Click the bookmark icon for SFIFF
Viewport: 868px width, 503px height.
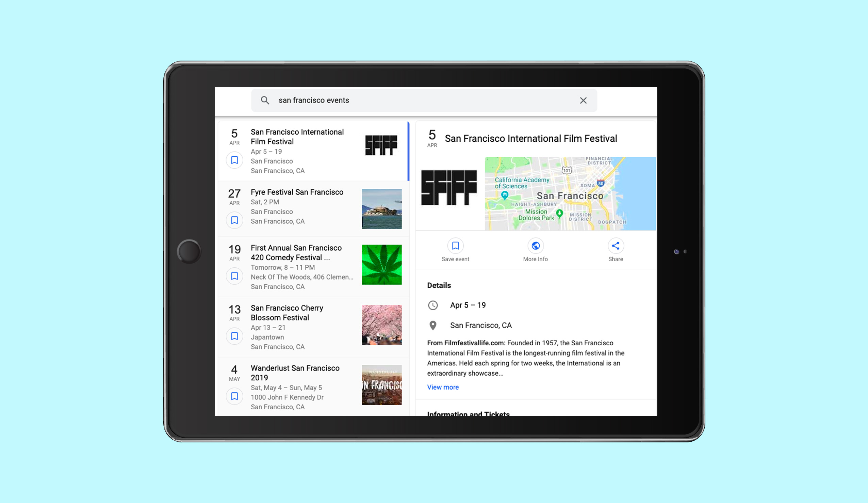tap(234, 160)
